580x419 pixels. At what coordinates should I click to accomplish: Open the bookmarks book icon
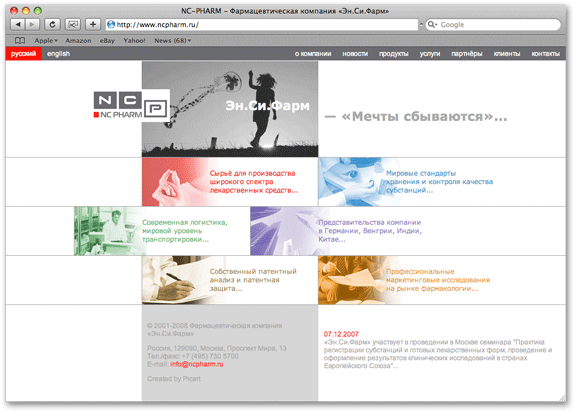20,41
